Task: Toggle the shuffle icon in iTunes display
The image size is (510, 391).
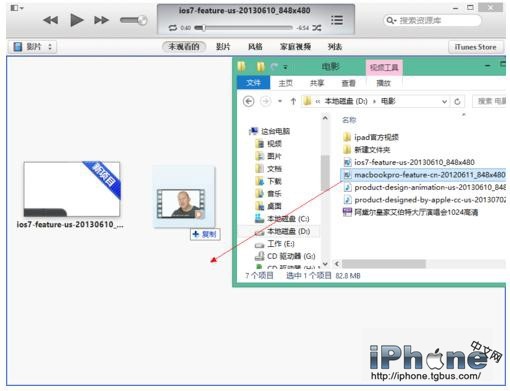Action: point(317,28)
